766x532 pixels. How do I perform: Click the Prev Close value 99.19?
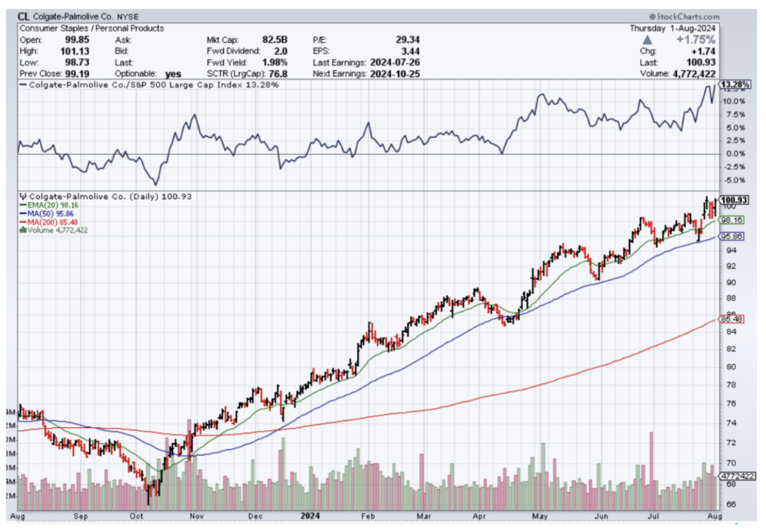tap(77, 73)
